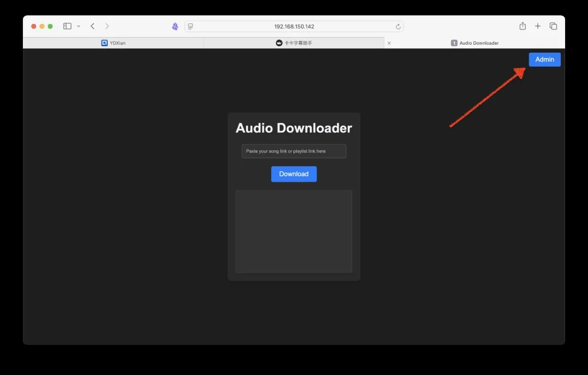Go forward using the forward arrow

(x=107, y=26)
